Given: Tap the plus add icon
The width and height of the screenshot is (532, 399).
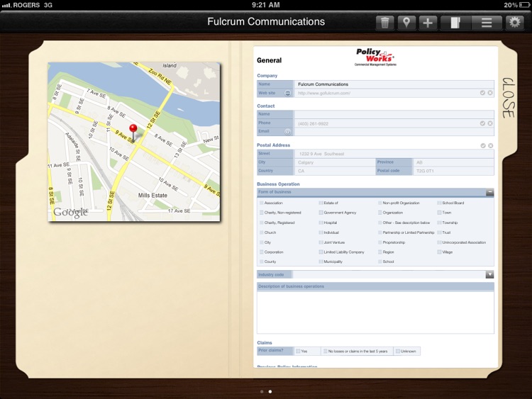Looking at the screenshot, I should coord(428,23).
